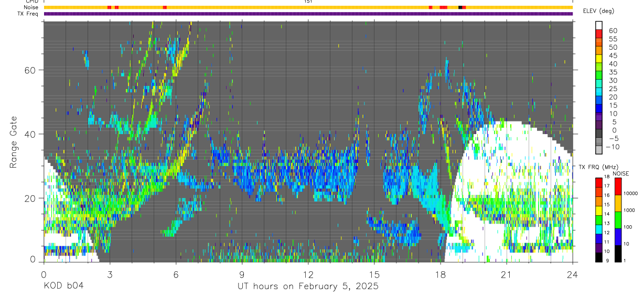The image size is (644, 297).
Task: Click the red ELEV swatch between 55 and 60
Action: [599, 35]
